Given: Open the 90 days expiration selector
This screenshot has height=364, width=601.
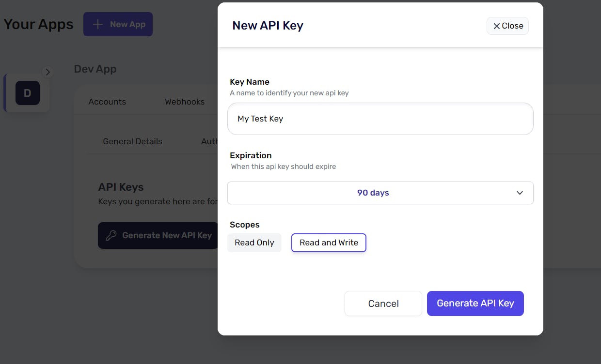Looking at the screenshot, I should point(380,193).
